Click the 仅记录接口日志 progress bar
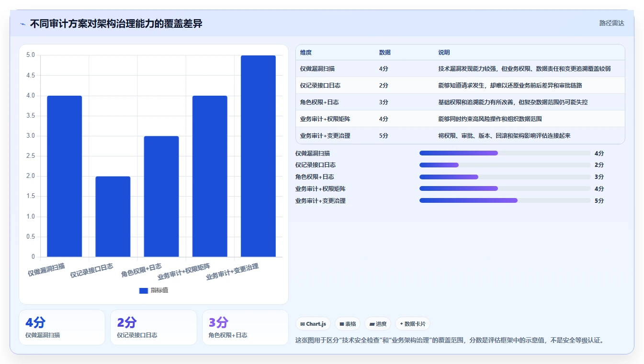This screenshot has width=644, height=364. [505, 165]
